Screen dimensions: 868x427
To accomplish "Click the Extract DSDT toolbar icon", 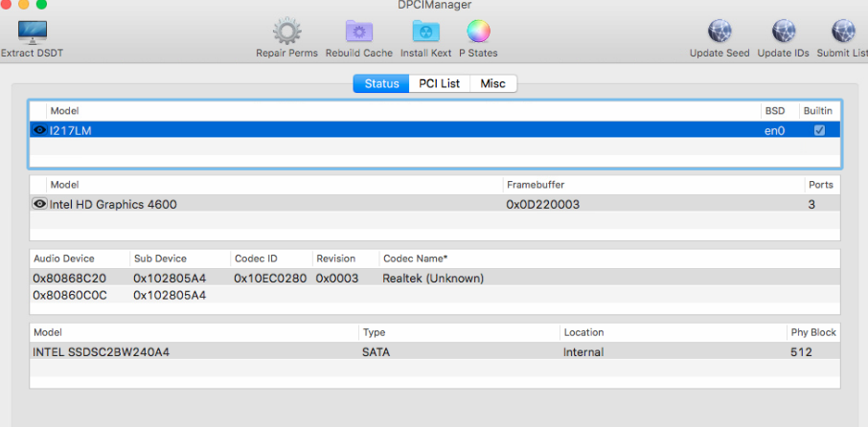I will 33,33.
